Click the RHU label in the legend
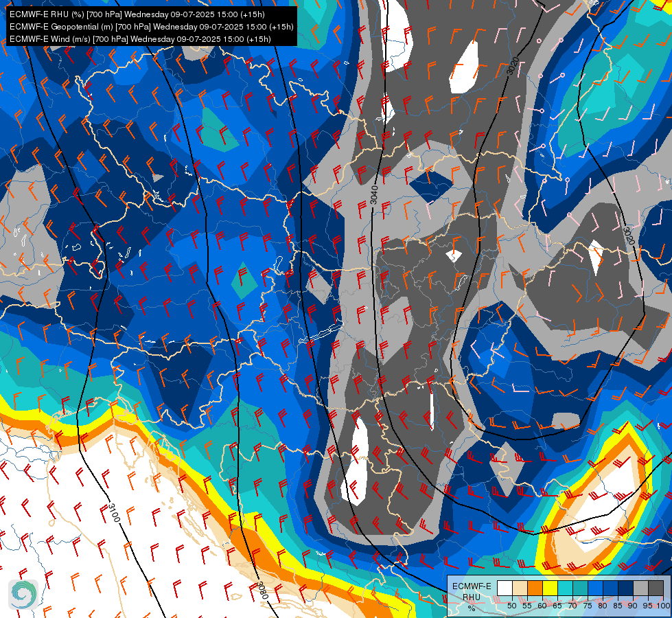The width and height of the screenshot is (672, 618). coord(472,597)
